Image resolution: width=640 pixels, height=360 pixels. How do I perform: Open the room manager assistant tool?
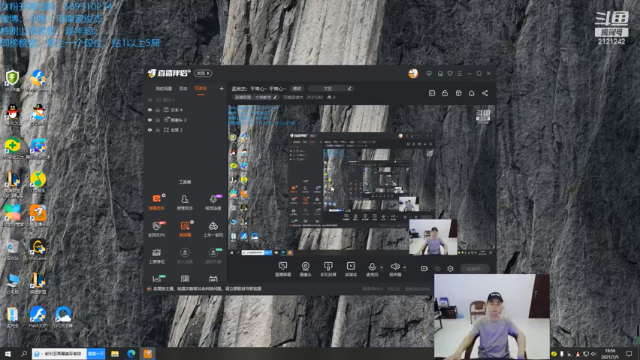pos(184,202)
